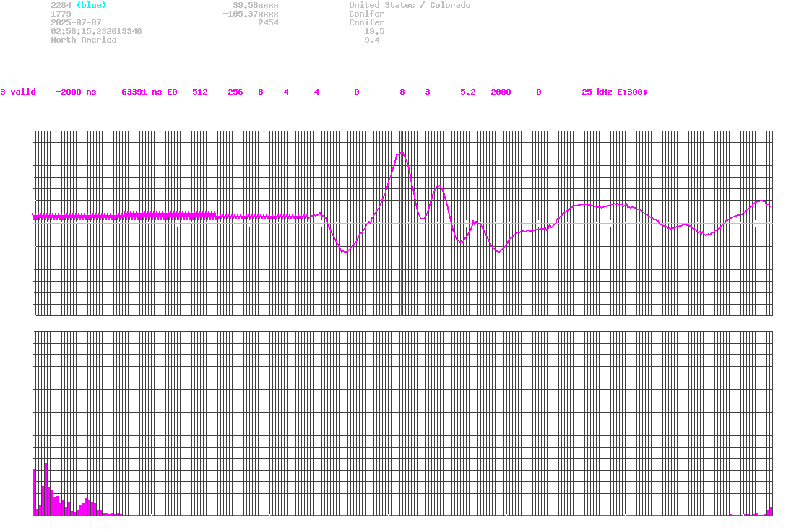Image resolution: width=791 pixels, height=532 pixels.
Task: Click the station label "2284 (blue)"
Action: click(x=79, y=5)
